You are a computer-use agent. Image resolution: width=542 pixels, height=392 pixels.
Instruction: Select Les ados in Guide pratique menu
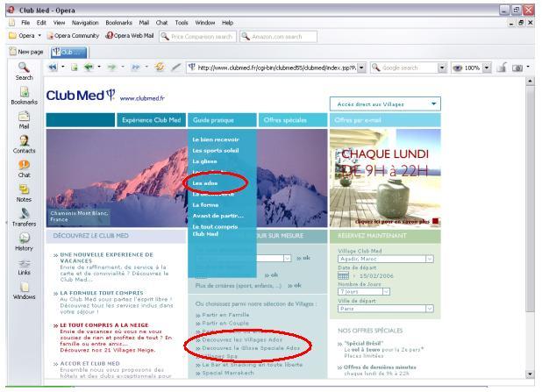205,183
